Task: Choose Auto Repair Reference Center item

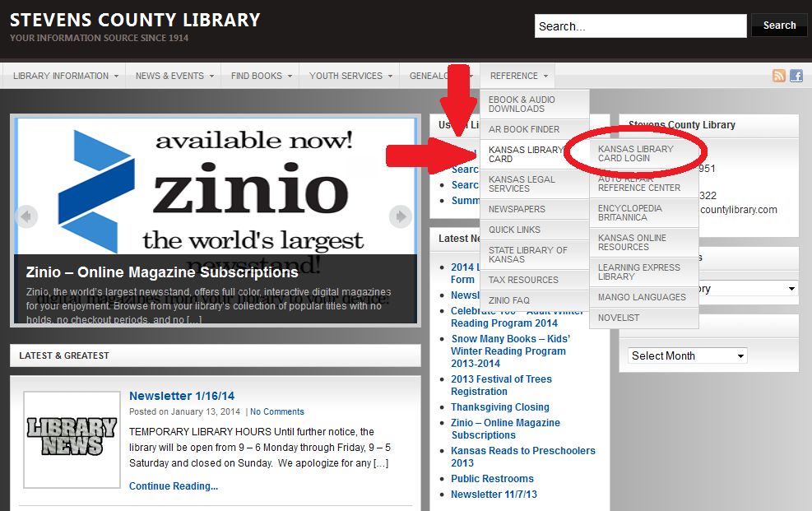Action: click(643, 183)
